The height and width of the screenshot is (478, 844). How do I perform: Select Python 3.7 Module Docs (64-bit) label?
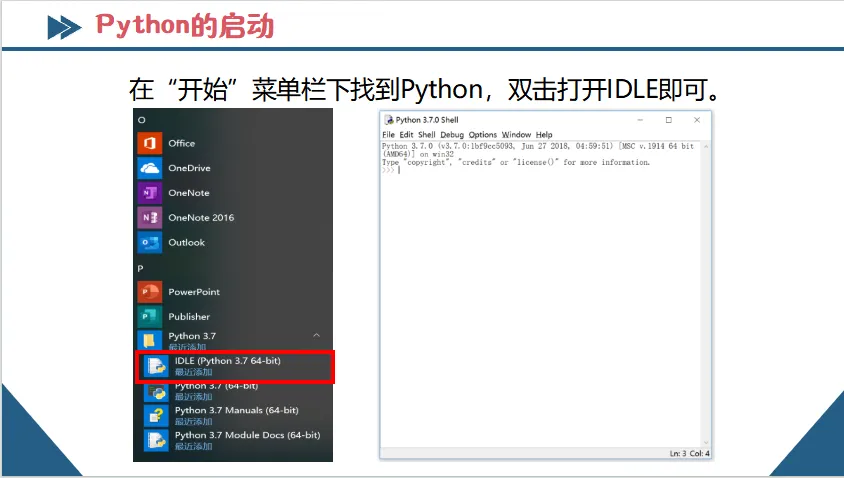(x=248, y=435)
